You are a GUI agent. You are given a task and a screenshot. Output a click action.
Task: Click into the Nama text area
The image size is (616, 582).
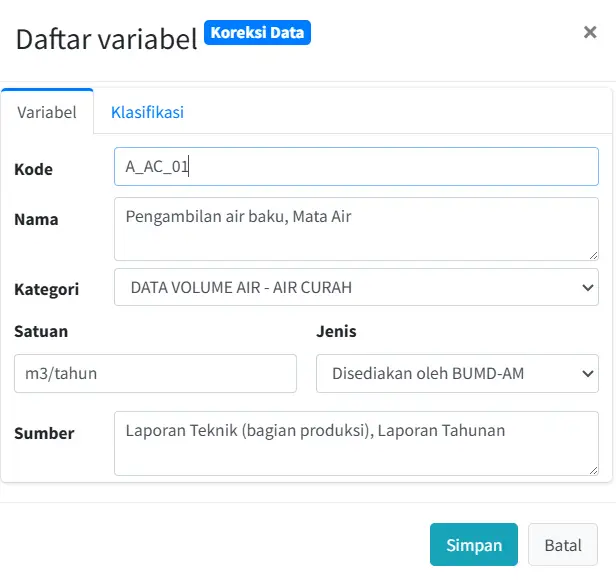[356, 230]
